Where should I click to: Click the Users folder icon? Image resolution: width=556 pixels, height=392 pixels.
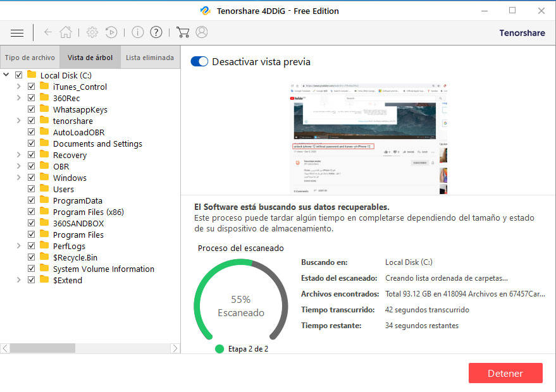coord(44,188)
